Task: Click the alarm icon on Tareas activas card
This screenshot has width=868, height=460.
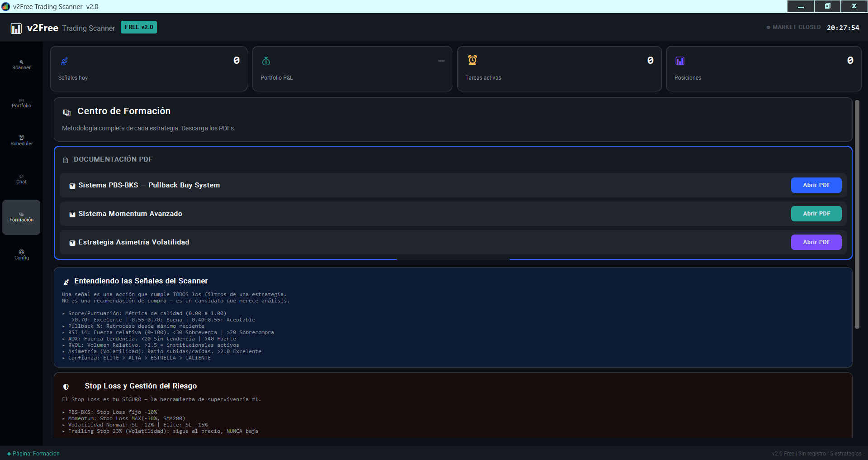Action: click(x=472, y=60)
